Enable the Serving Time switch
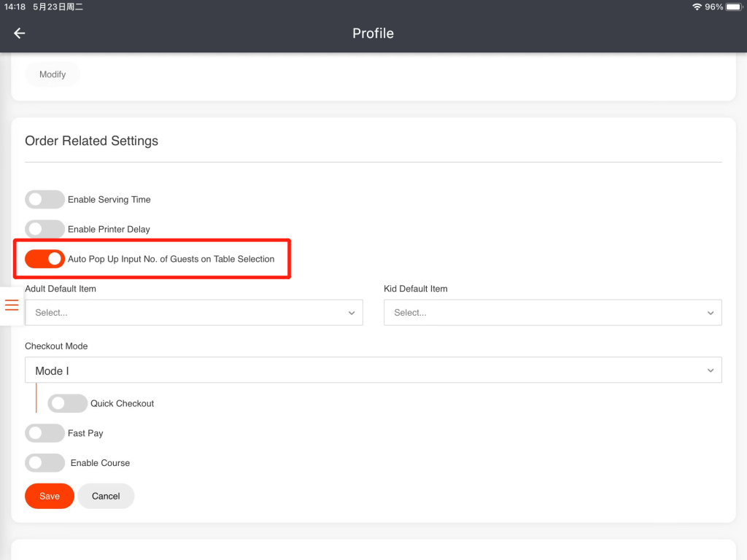This screenshot has height=560, width=747. [44, 200]
